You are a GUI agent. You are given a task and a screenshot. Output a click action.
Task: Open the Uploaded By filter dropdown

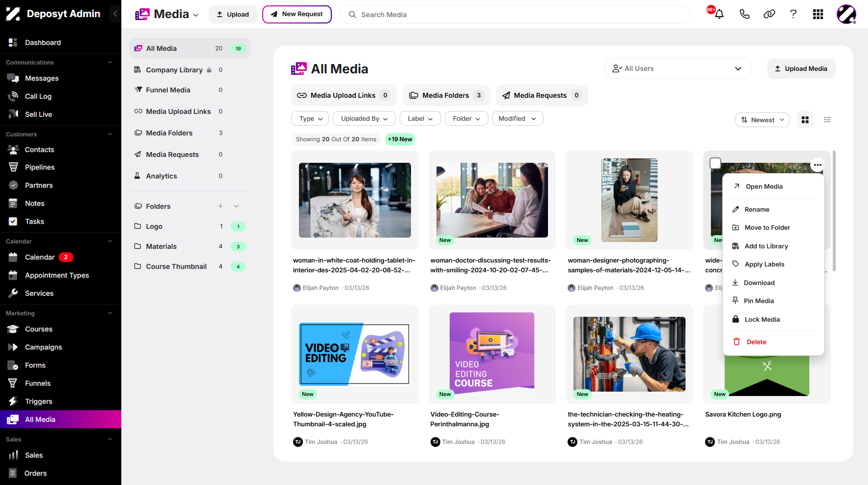coord(364,119)
